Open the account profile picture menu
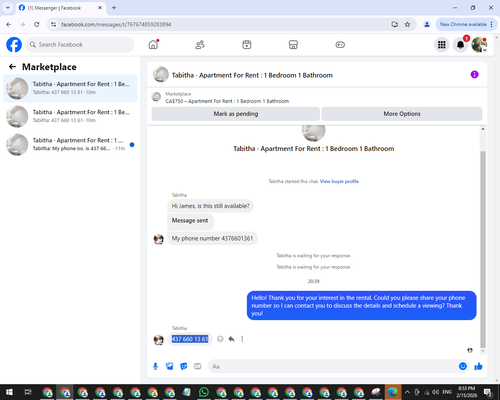 479,45
